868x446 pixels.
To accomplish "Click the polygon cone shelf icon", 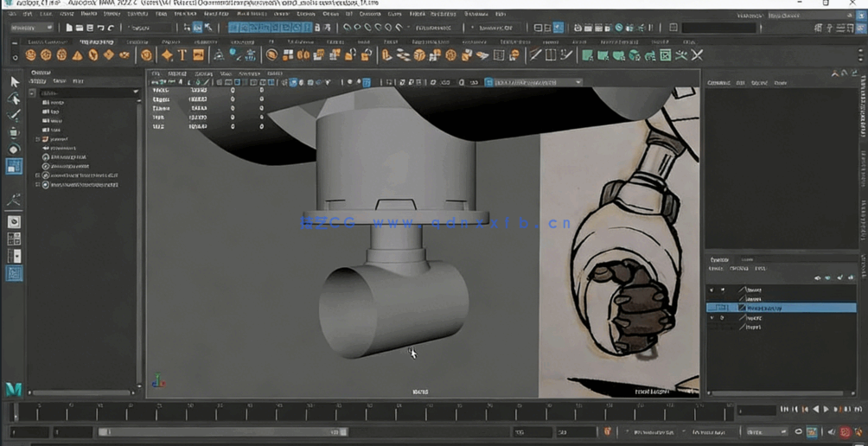I will (x=77, y=55).
